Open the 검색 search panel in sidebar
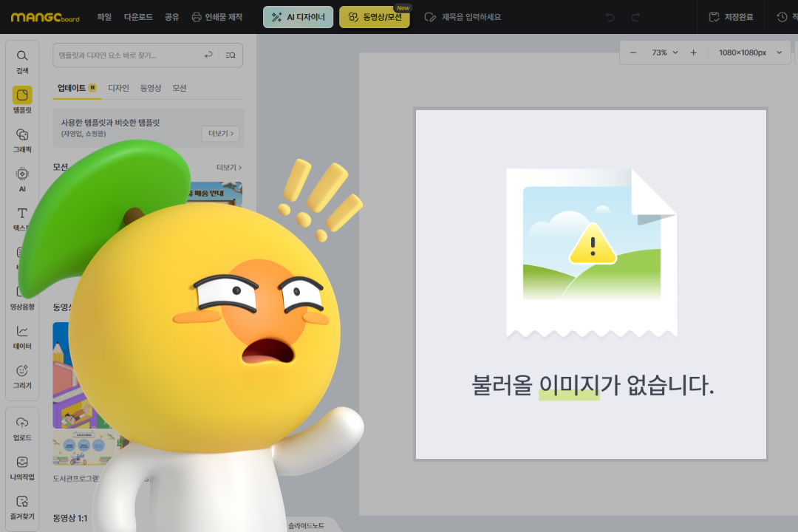 (x=22, y=61)
